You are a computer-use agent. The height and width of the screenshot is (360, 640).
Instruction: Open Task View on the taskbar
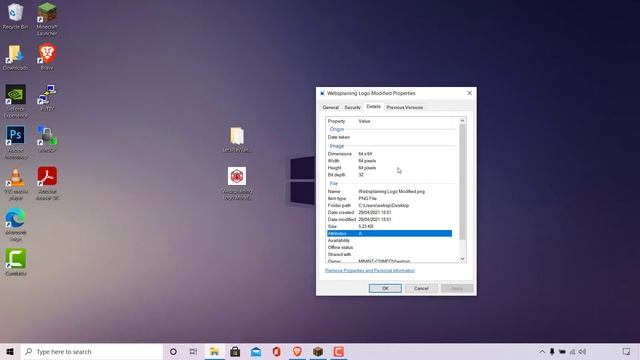tap(193, 351)
